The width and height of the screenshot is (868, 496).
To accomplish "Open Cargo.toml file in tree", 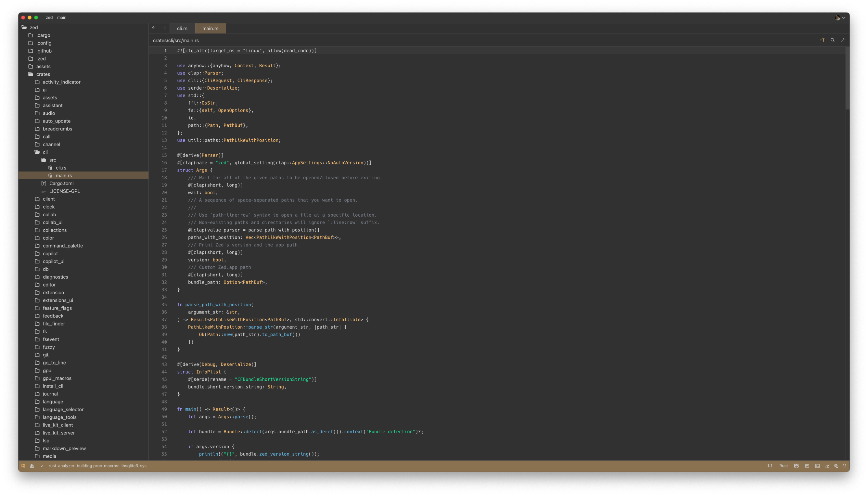I will click(83, 183).
